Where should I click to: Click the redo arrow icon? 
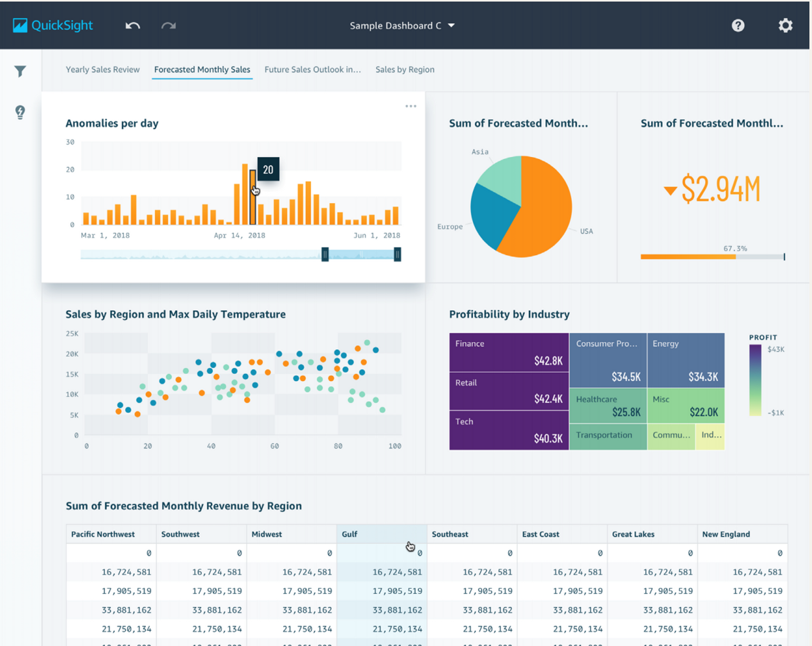point(168,25)
